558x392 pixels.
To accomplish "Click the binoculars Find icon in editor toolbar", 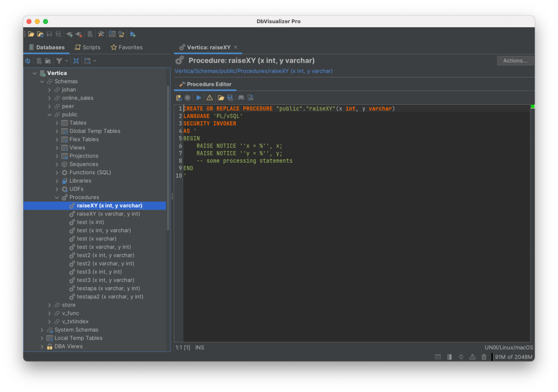I will click(241, 98).
